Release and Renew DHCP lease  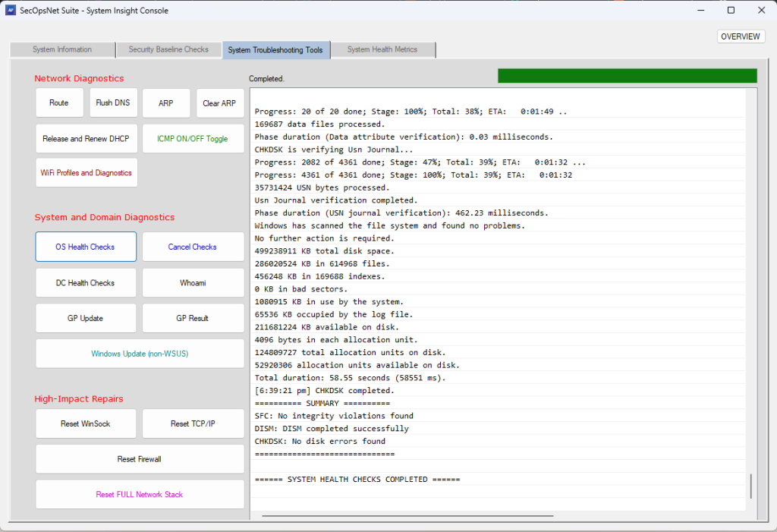(87, 139)
